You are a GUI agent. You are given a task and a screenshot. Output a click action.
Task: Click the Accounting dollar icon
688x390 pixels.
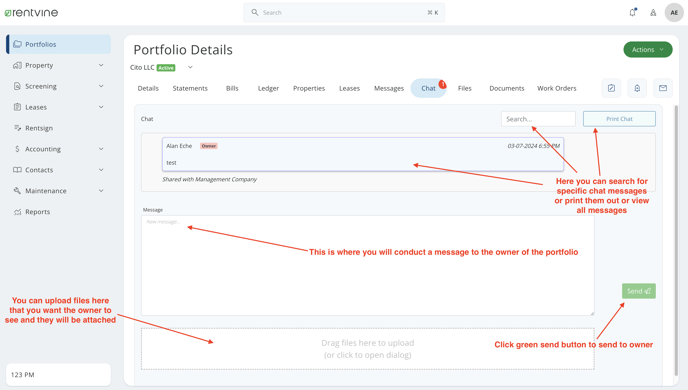[17, 149]
